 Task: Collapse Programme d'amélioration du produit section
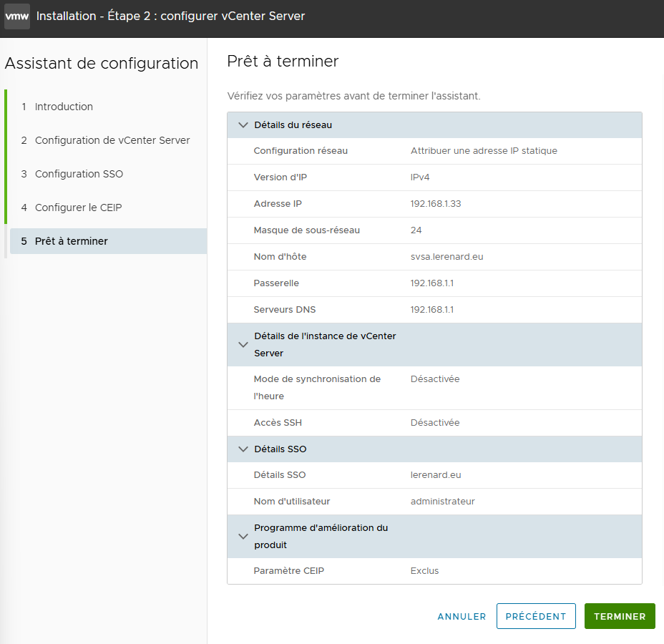pos(243,537)
